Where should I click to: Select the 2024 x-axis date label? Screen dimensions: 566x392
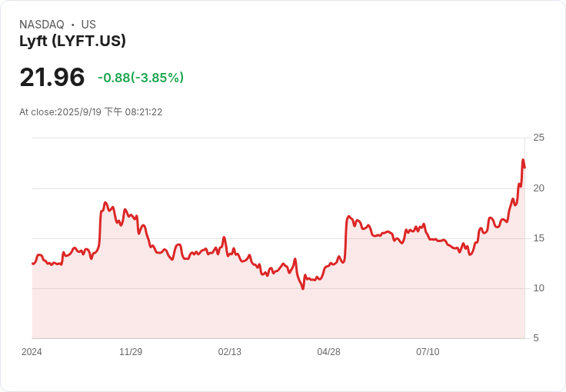(32, 352)
